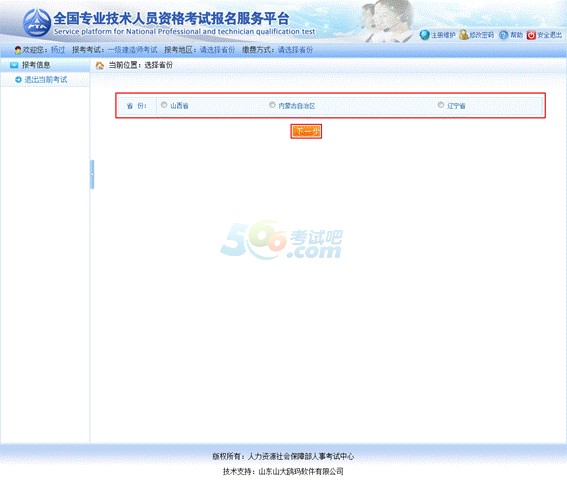Click the user avatar icon by 欢迎您

18,50
